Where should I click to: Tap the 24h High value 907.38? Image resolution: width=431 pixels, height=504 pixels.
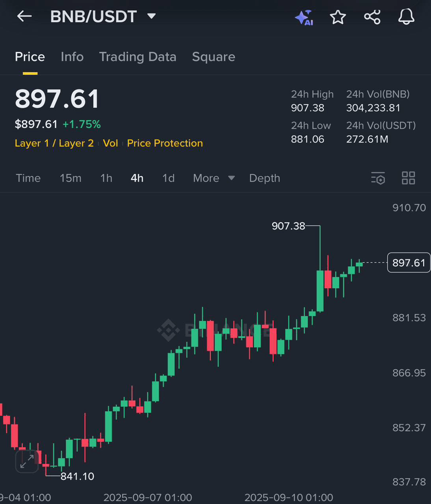click(x=308, y=108)
